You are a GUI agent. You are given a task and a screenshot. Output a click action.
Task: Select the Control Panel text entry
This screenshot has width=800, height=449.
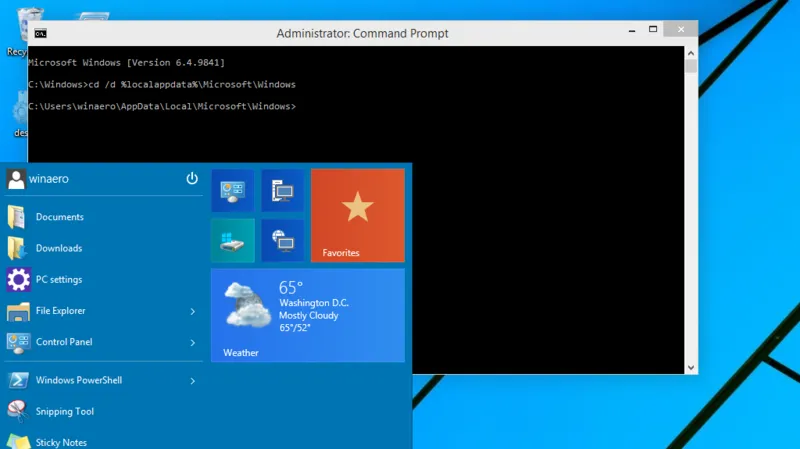[x=64, y=342]
